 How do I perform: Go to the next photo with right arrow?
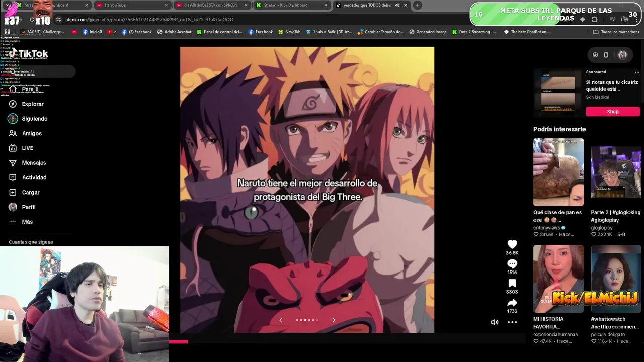(x=334, y=320)
